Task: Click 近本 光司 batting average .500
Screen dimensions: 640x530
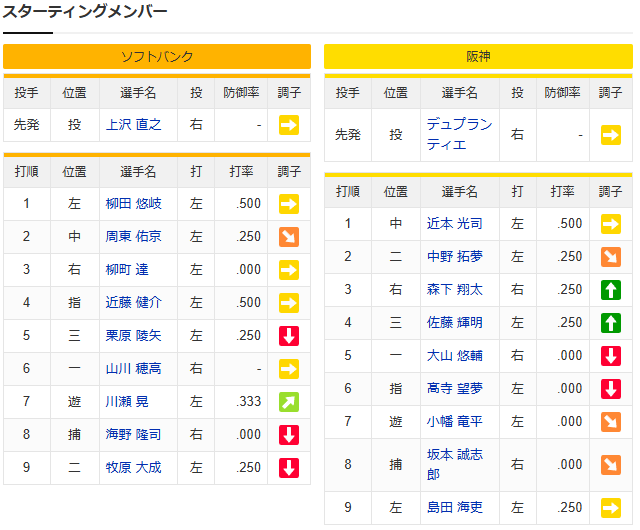Action: coord(570,223)
